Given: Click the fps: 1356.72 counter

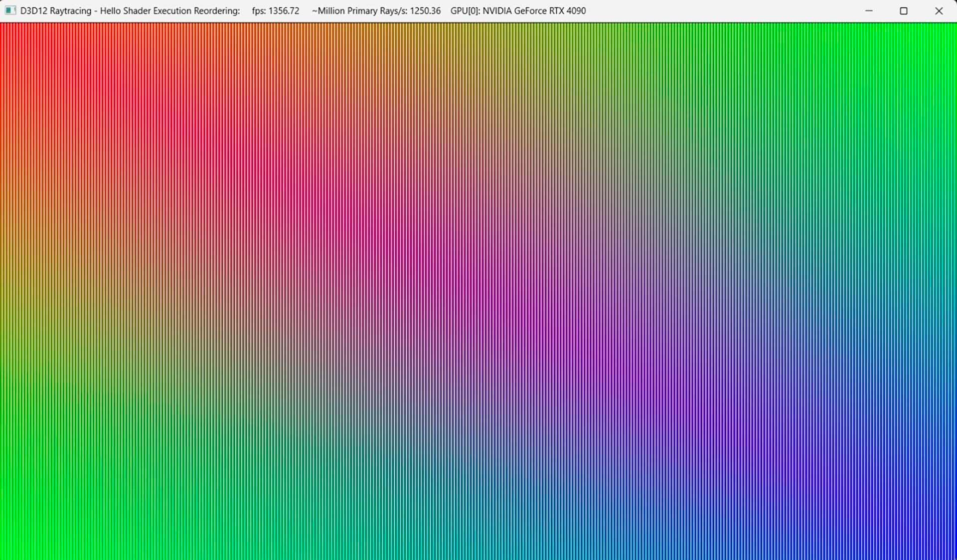Looking at the screenshot, I should tap(276, 10).
